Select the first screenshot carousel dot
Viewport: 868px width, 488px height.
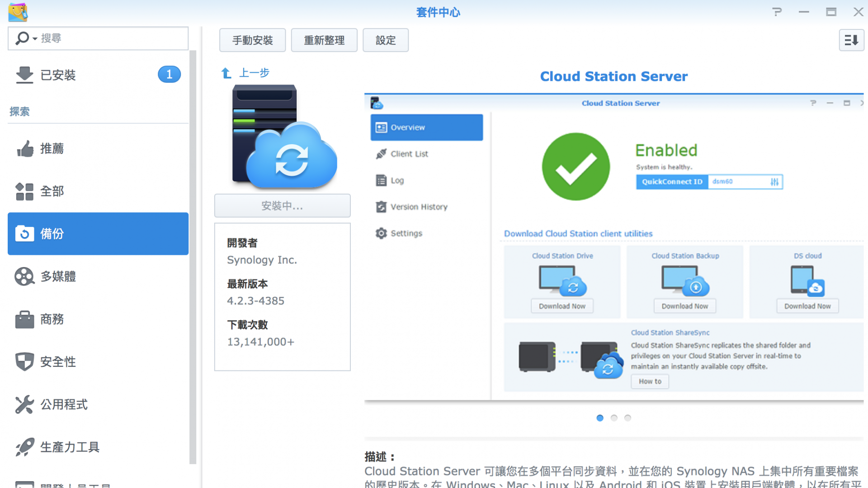(600, 418)
